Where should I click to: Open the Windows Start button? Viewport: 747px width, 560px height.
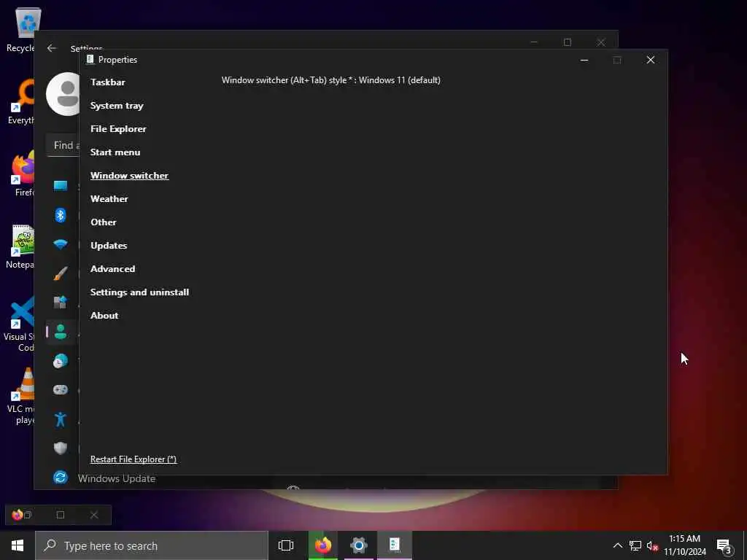18,545
